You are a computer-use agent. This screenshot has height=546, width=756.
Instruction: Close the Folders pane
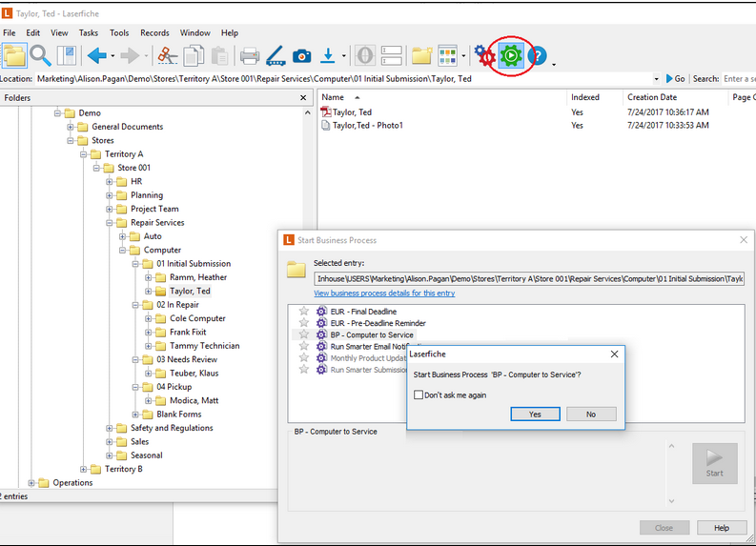[303, 98]
